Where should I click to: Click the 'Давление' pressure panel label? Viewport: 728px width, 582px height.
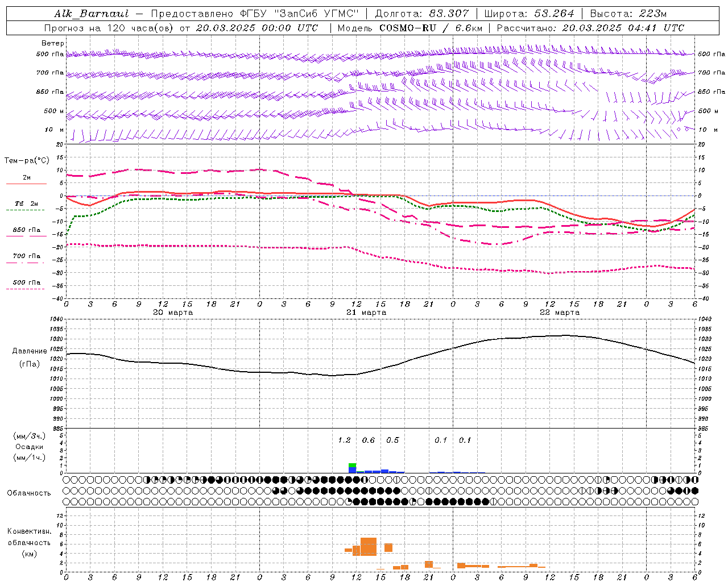click(x=30, y=351)
